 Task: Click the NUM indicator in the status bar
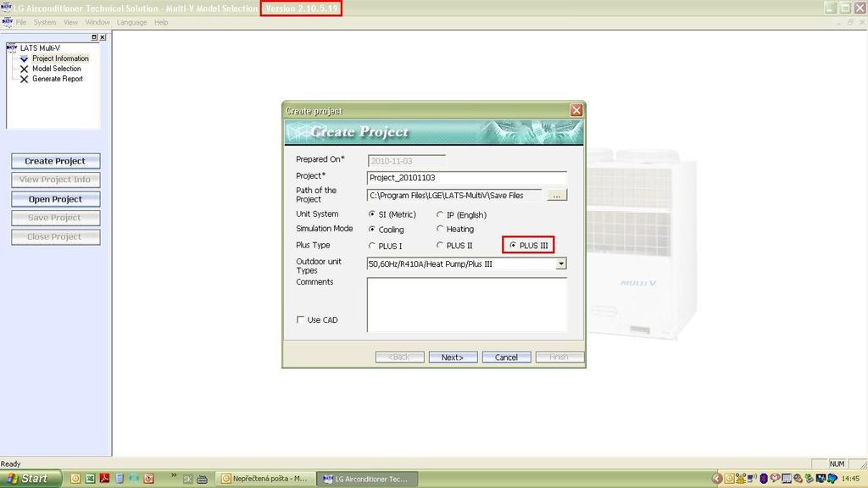coord(837,463)
